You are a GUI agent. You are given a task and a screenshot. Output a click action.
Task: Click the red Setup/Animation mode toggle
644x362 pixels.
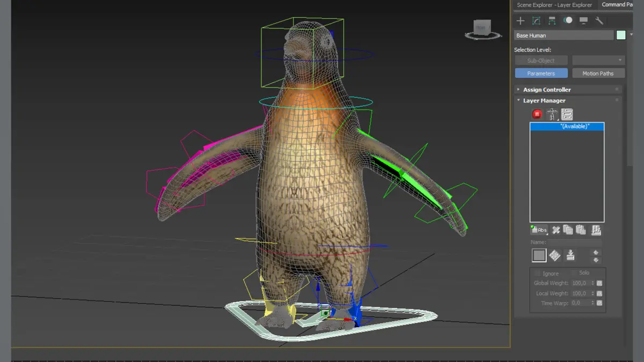537,114
